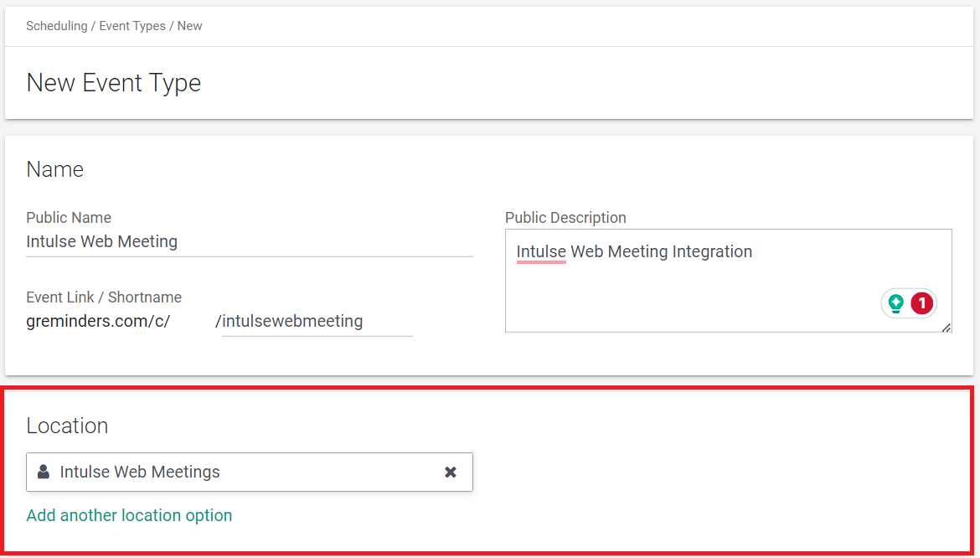Remove the Intulse Web Meetings location
This screenshot has height=558, width=980.
point(451,472)
